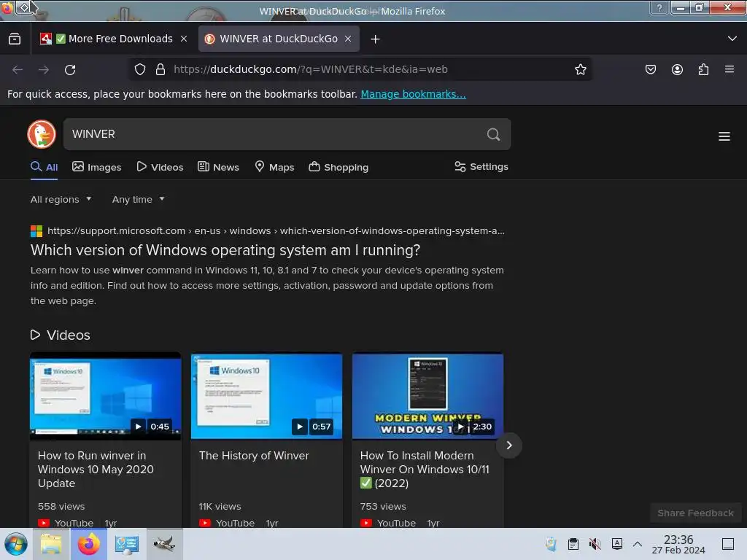This screenshot has width=747, height=560.
Task: Open the Any time filter dropdown
Action: (138, 199)
